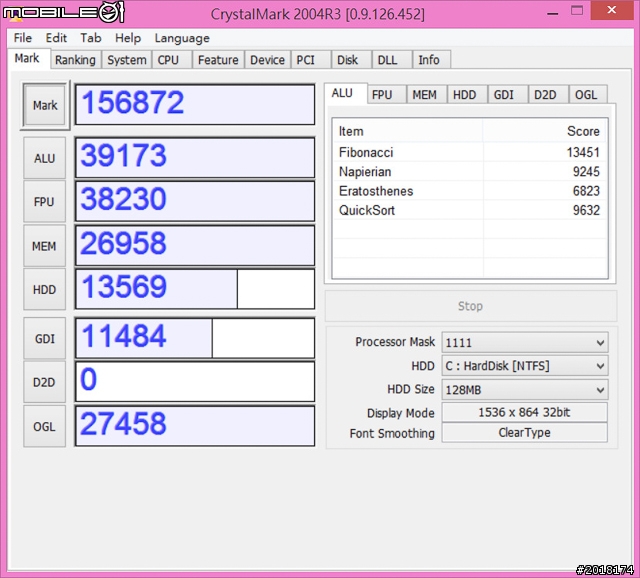Image resolution: width=640 pixels, height=578 pixels.
Task: Click the GDI score 11484 progress bar
Action: click(195, 338)
